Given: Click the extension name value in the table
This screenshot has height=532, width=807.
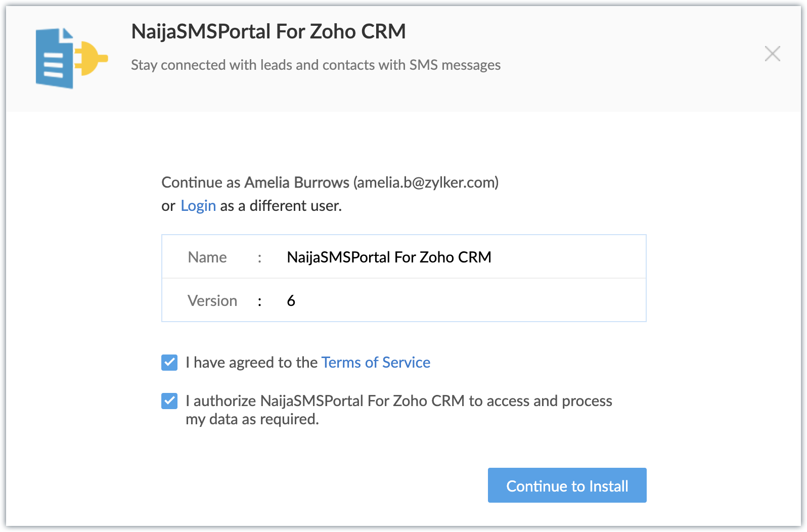Looking at the screenshot, I should coord(389,257).
